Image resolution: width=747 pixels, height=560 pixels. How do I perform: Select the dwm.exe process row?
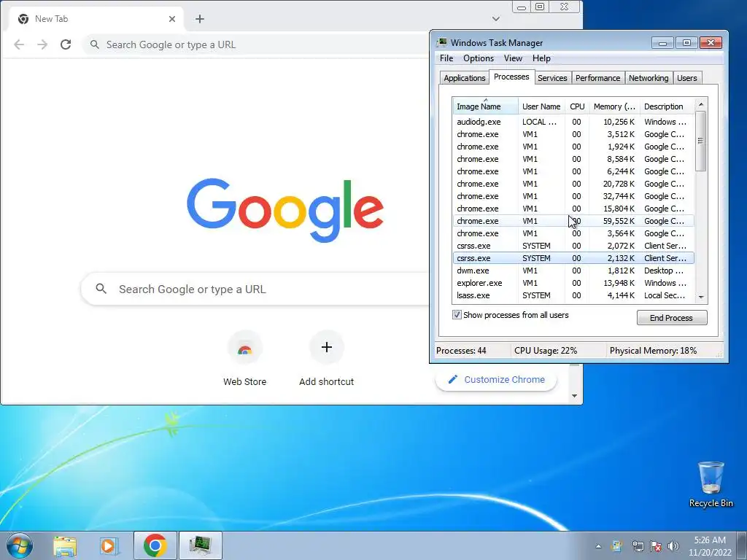click(573, 271)
